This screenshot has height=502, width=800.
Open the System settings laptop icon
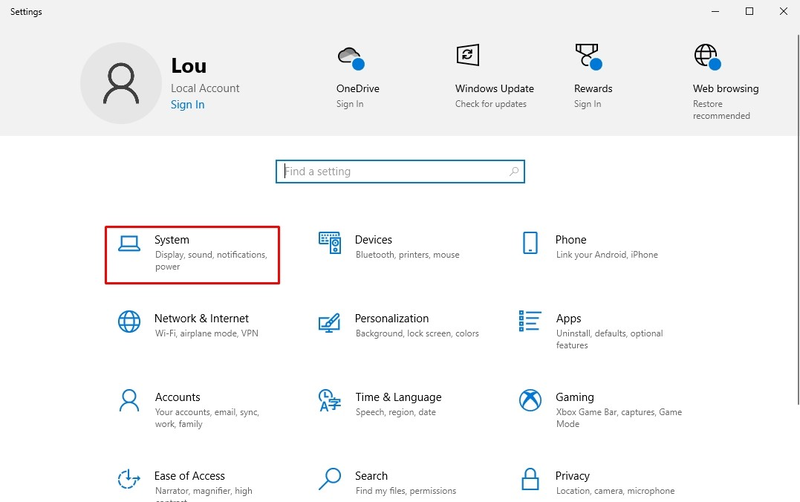[129, 243]
